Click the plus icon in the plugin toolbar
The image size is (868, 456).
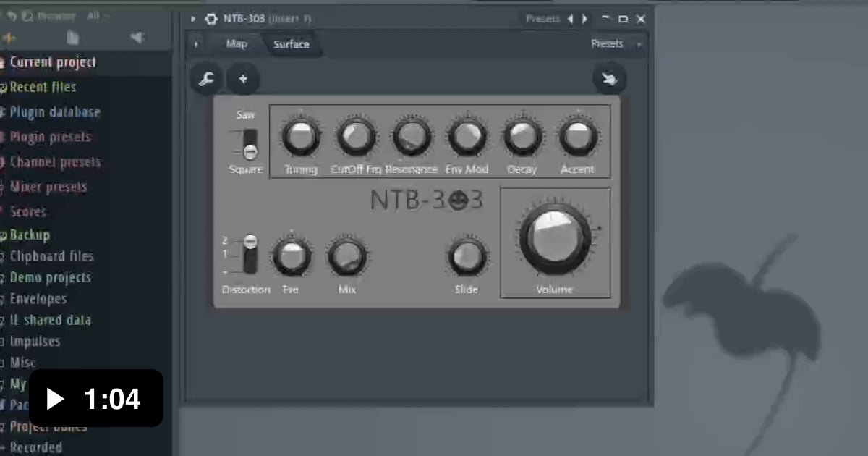[x=243, y=78]
